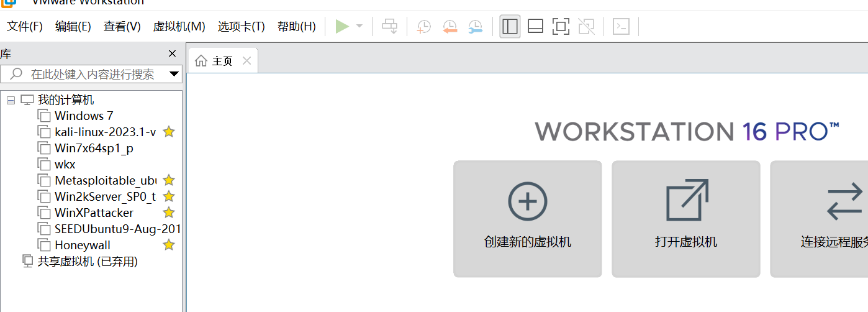
Task: Click the console view toolbar icon
Action: click(621, 27)
